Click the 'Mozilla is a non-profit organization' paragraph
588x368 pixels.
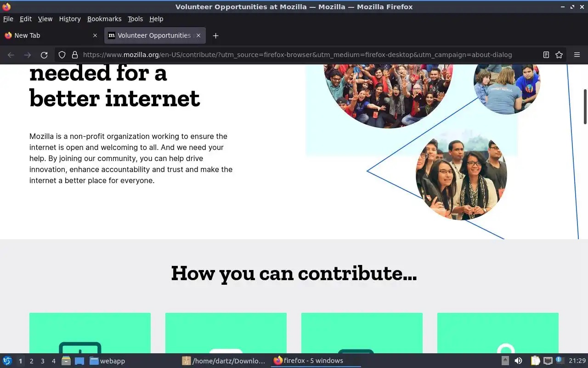(131, 158)
